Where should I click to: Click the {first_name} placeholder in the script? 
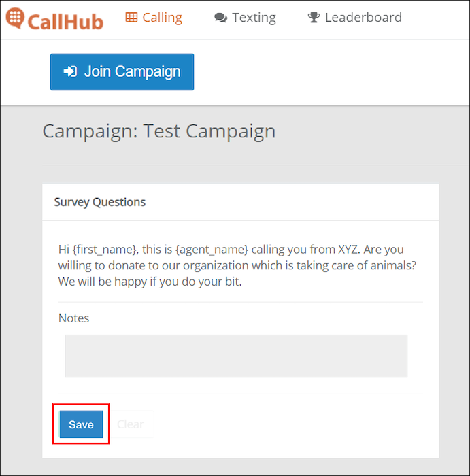(x=105, y=250)
